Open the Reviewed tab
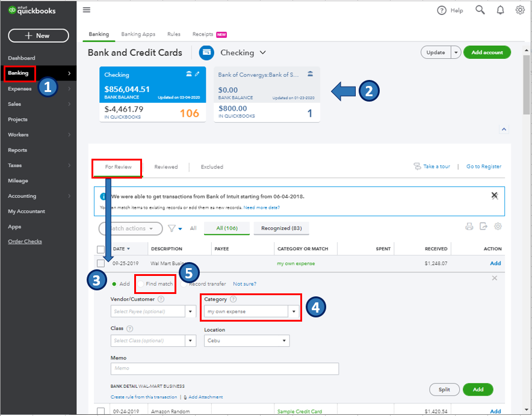The width and height of the screenshot is (532, 416). 166,167
